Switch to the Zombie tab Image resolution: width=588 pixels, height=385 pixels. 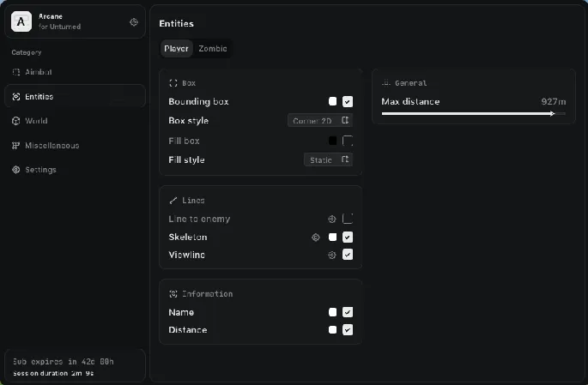[x=213, y=49]
